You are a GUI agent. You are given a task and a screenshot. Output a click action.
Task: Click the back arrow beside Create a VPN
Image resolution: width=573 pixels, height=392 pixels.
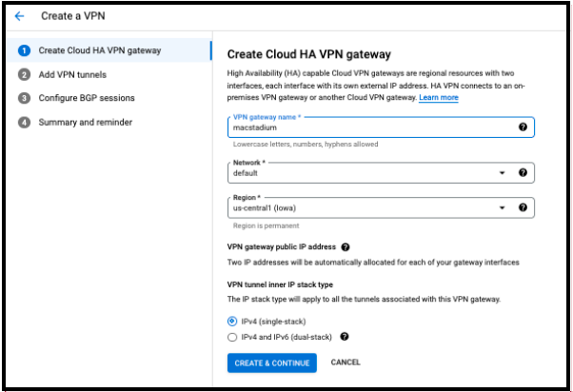20,16
